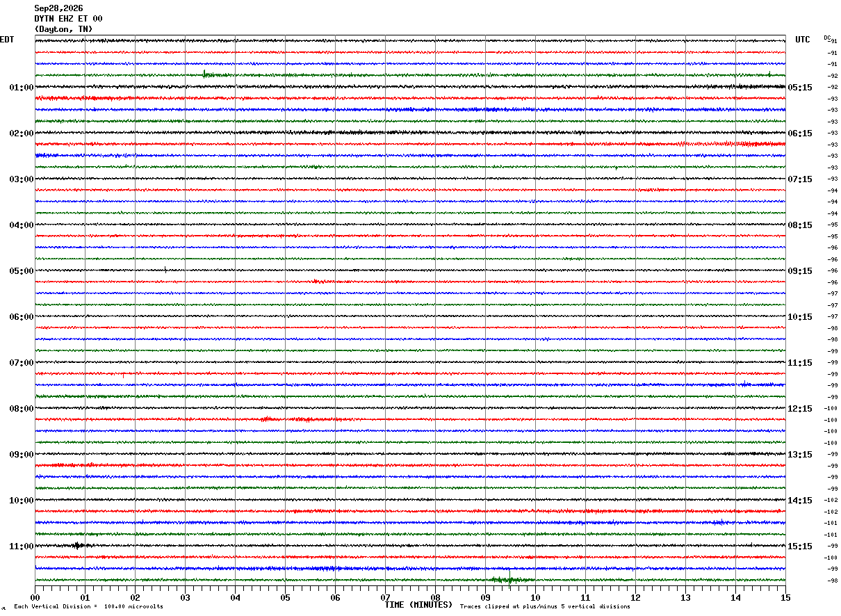The height and width of the screenshot is (616, 841).
Task: Click the event spike on the bottom green trace
Action: (509, 580)
